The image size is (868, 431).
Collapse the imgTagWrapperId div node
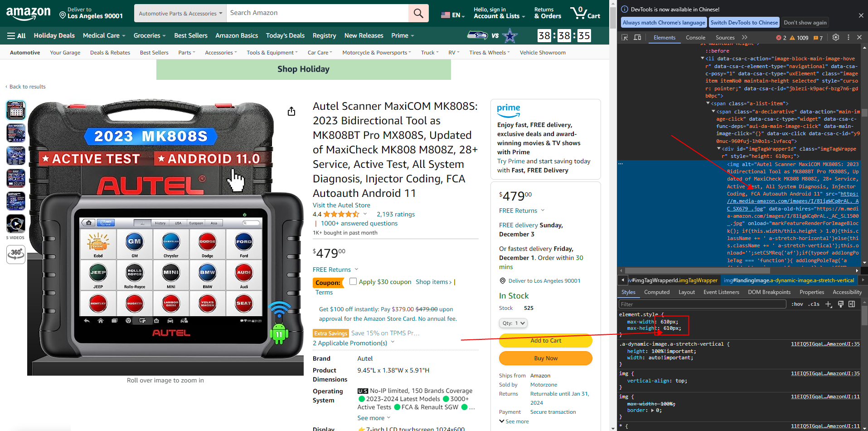719,149
